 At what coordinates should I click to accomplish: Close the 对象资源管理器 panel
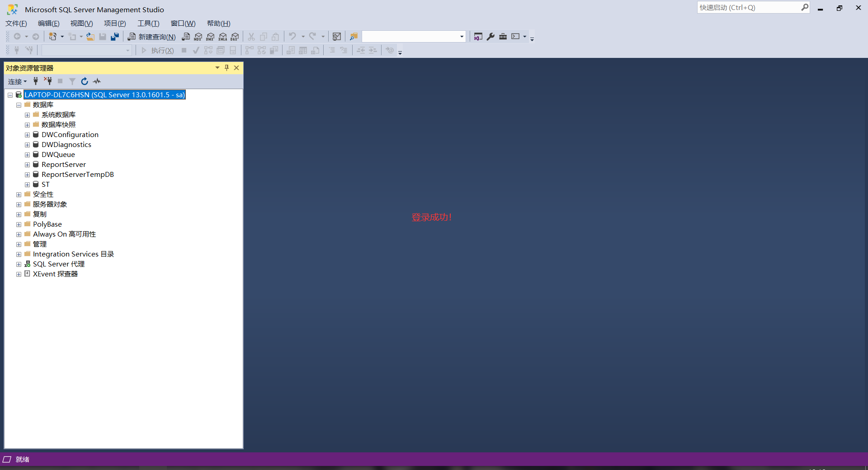[x=236, y=68]
